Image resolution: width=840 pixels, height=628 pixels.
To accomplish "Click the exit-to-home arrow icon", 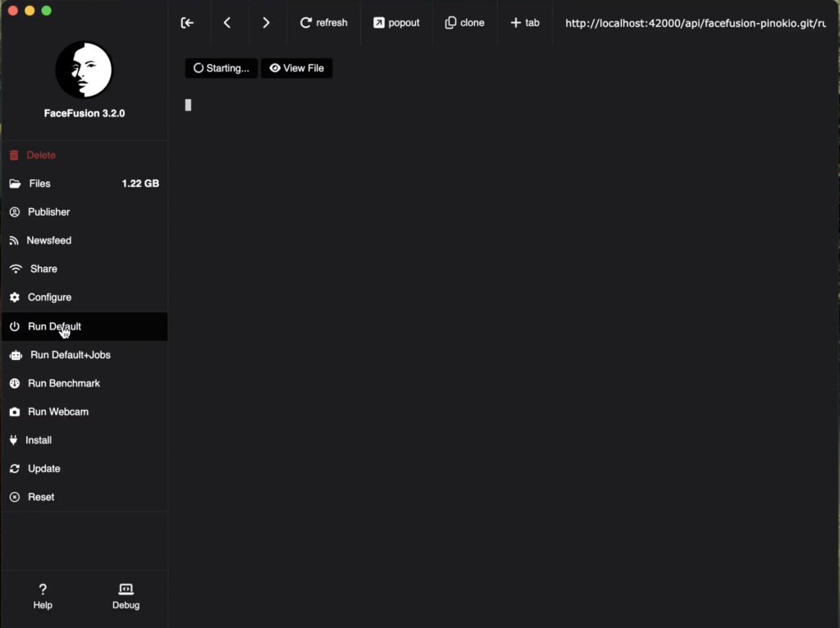I will pyautogui.click(x=187, y=22).
